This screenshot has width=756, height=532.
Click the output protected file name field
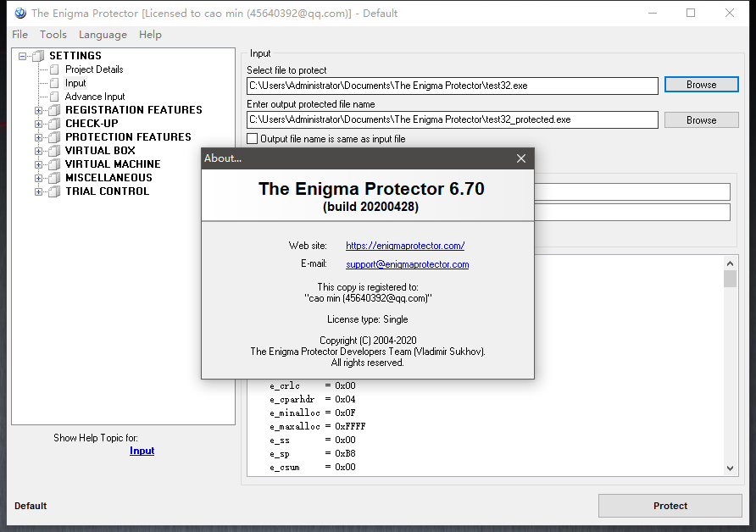tap(453, 119)
